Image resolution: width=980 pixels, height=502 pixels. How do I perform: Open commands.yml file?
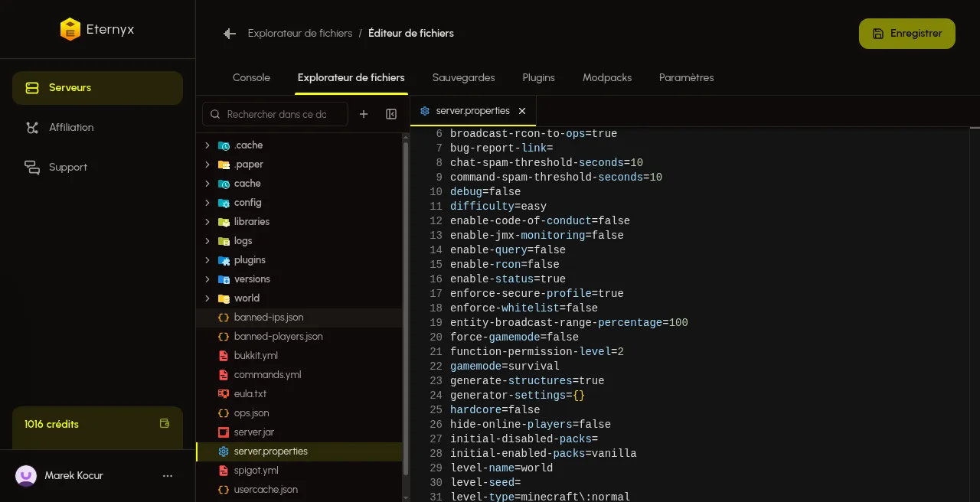pyautogui.click(x=299, y=375)
